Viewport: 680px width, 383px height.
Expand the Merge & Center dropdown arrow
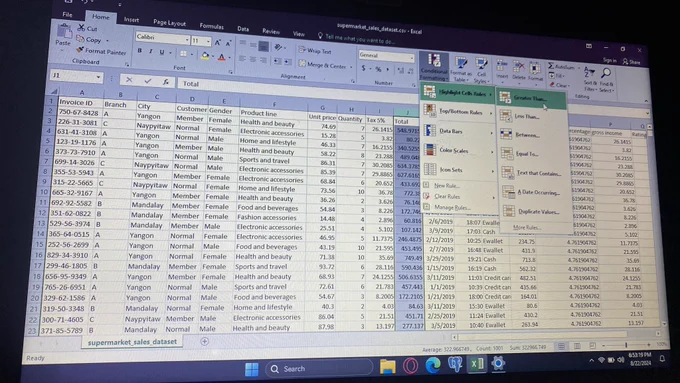[351, 67]
